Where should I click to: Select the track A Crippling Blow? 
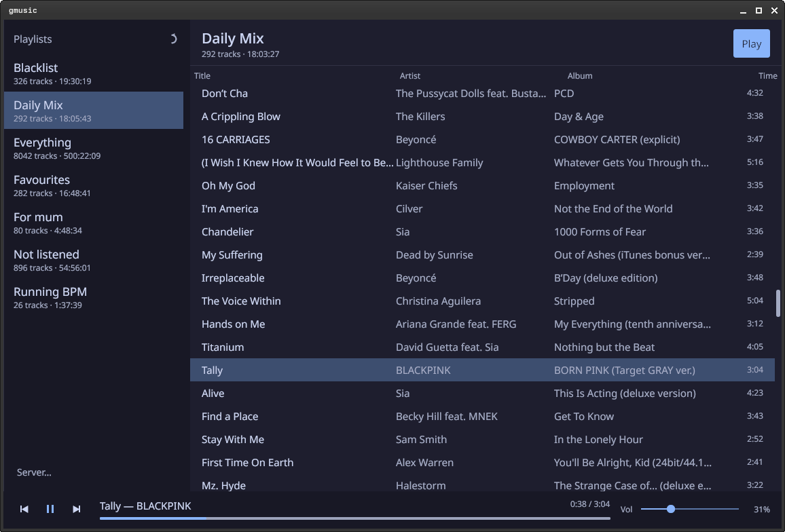482,116
